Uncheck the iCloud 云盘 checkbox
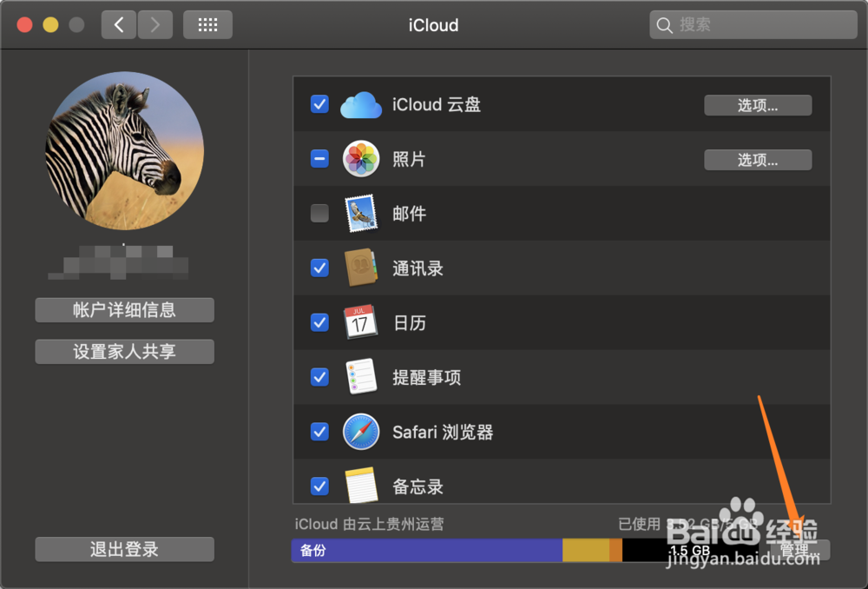This screenshot has height=589, width=868. coord(319,104)
